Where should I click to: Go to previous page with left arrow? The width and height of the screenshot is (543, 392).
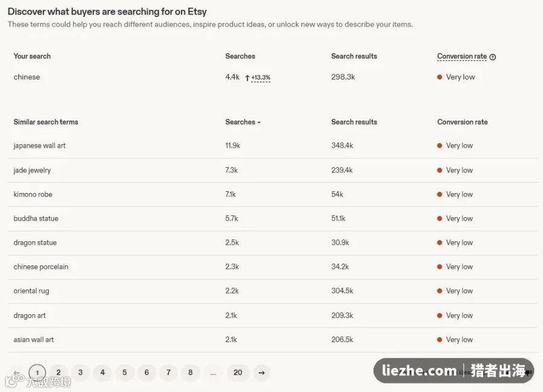point(17,373)
